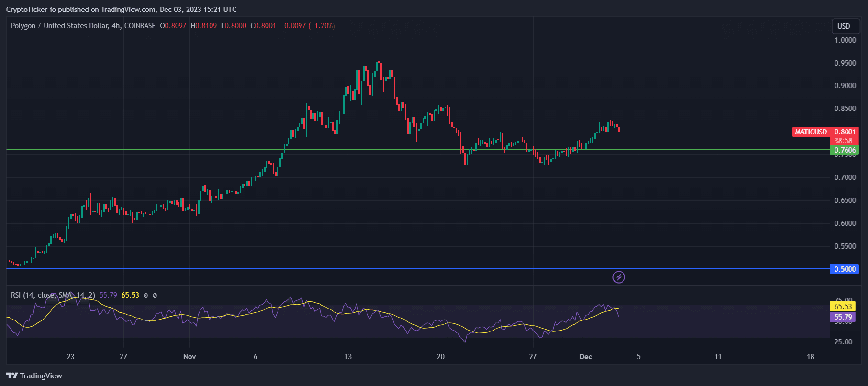
Task: Click the Dec label on time axis
Action: (586, 357)
